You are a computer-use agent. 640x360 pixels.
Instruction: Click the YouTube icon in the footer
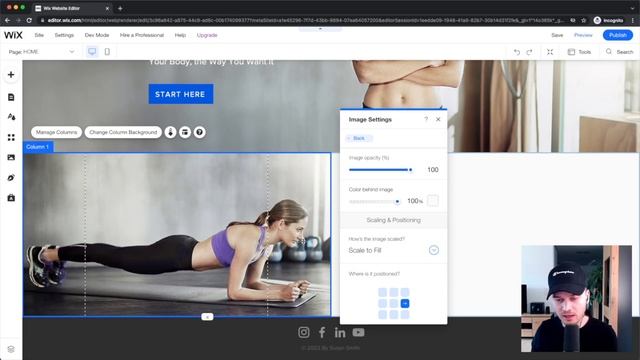[x=358, y=332]
